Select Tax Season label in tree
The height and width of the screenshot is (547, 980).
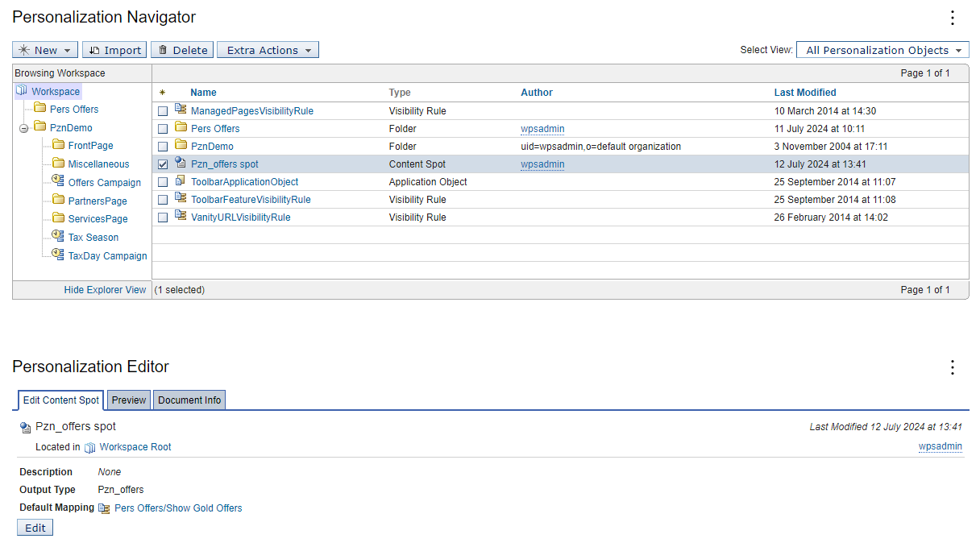pyautogui.click(x=93, y=238)
